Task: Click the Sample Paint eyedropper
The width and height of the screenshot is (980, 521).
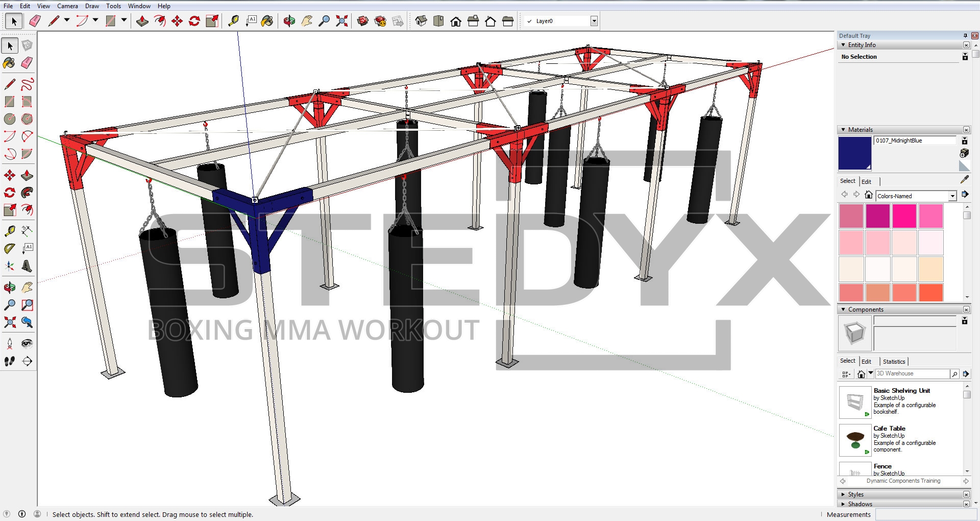Action: pos(964,180)
